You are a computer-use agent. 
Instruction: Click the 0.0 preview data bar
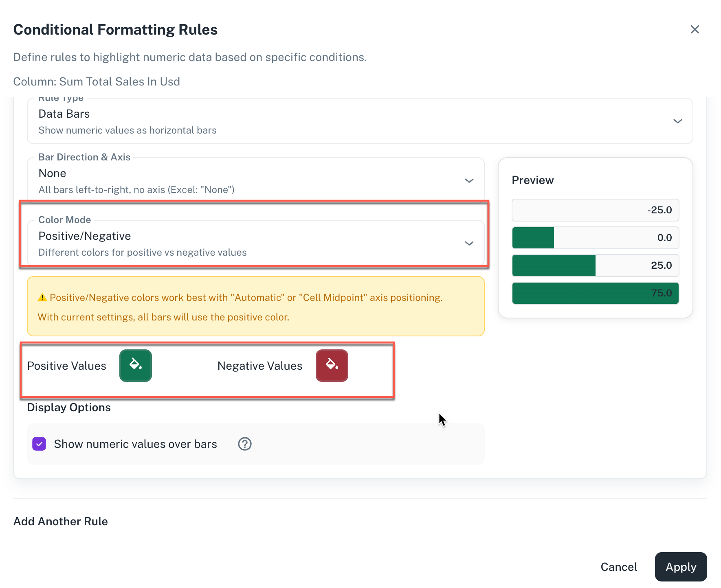595,238
